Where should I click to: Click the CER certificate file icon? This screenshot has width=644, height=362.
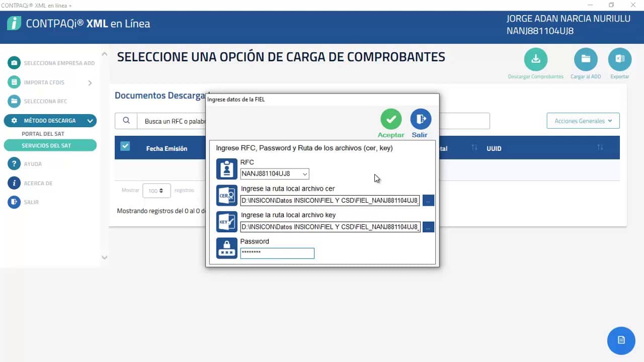click(x=226, y=196)
